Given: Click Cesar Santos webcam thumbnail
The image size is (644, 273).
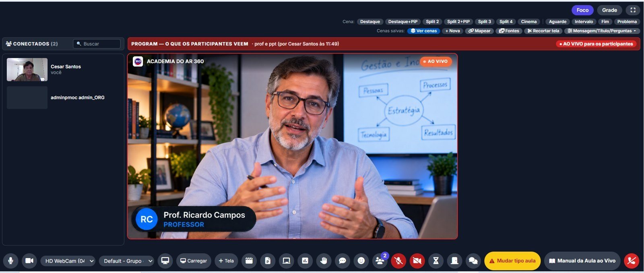Looking at the screenshot, I should pos(27,70).
